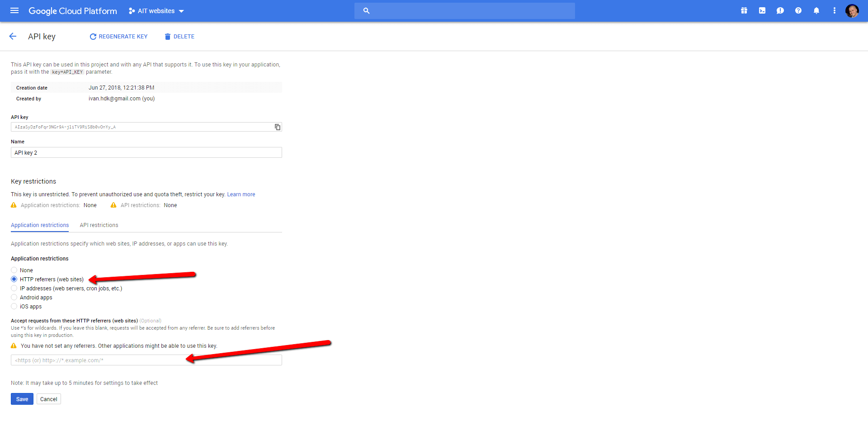Open the AIT websites project selector
This screenshot has width=868, height=445.
coord(156,11)
